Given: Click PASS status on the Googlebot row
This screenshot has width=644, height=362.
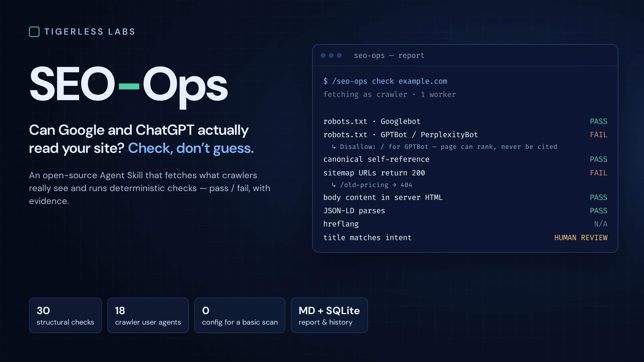Looking at the screenshot, I should pos(599,121).
